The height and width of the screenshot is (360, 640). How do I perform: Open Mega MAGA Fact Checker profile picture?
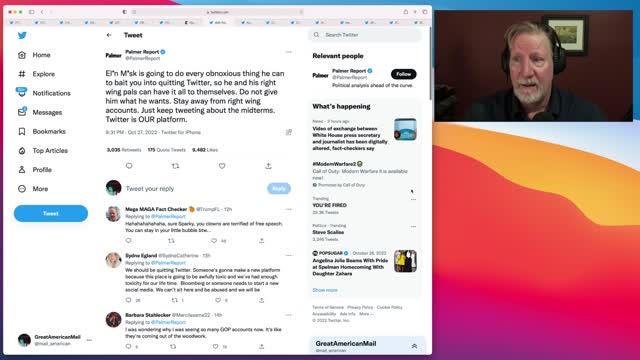pyautogui.click(x=113, y=213)
